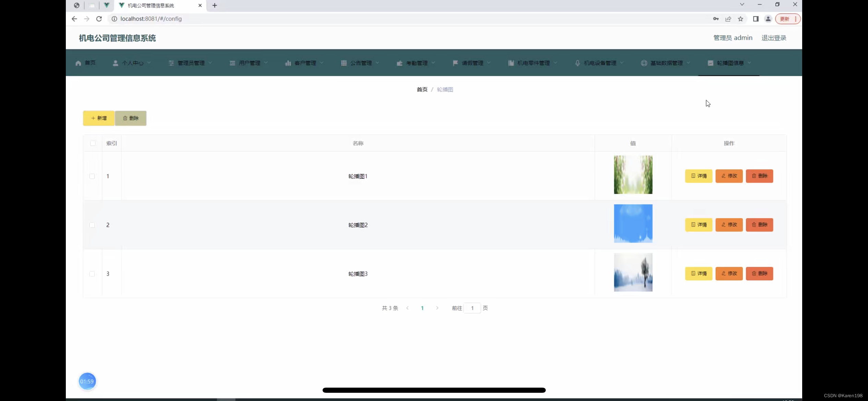Click the sliders icon beside 管理员管理
The height and width of the screenshot is (401, 868).
pyautogui.click(x=171, y=63)
